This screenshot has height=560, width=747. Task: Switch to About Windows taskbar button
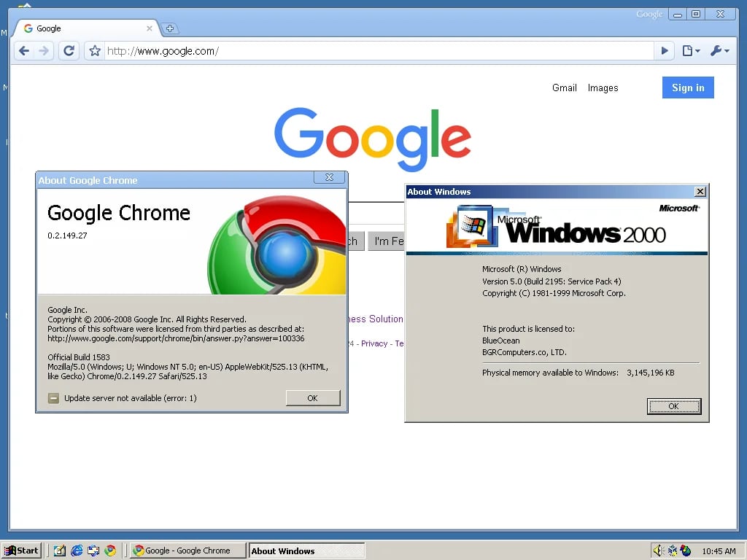tap(306, 551)
